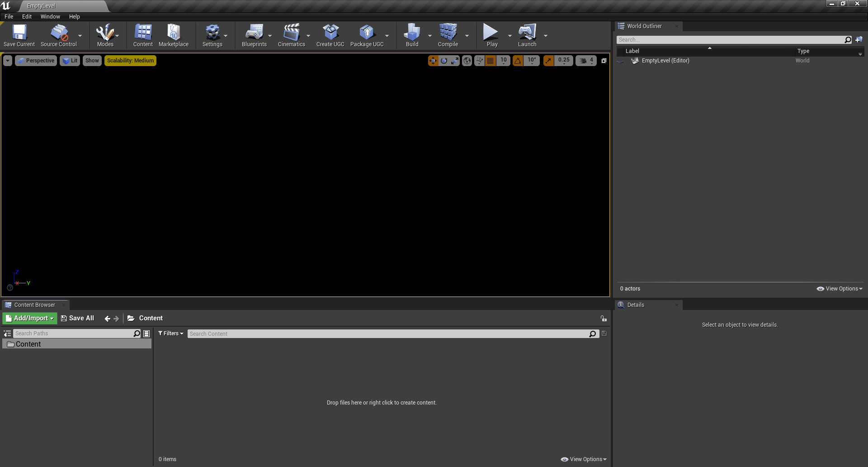Click the Save All button
The image size is (868, 467).
coord(78,319)
